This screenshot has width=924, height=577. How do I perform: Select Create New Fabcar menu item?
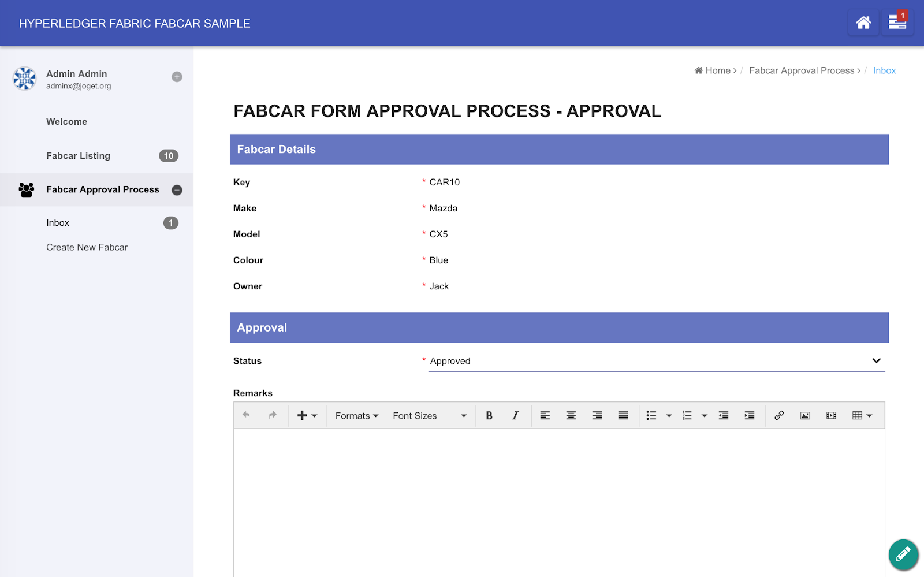coord(87,247)
